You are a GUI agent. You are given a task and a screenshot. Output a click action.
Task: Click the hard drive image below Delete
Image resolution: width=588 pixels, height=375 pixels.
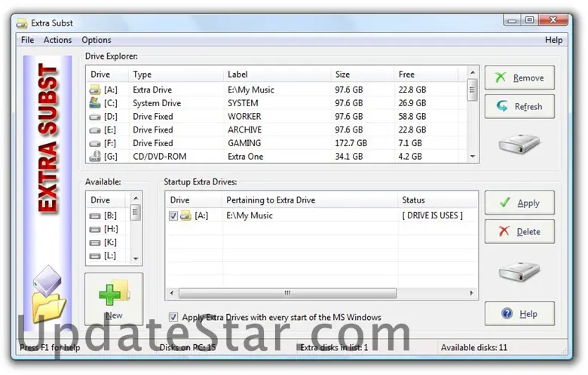pos(519,271)
